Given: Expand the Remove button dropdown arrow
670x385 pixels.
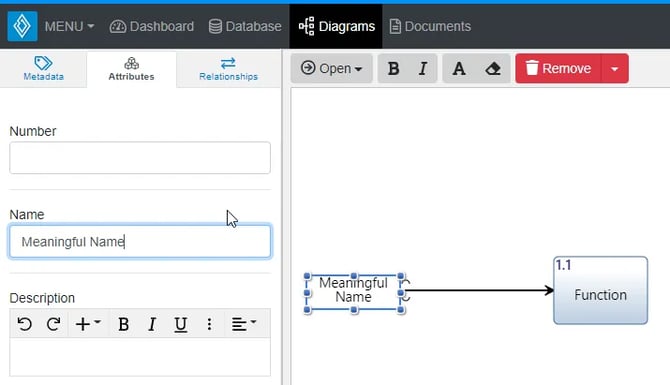Looking at the screenshot, I should 615,68.
